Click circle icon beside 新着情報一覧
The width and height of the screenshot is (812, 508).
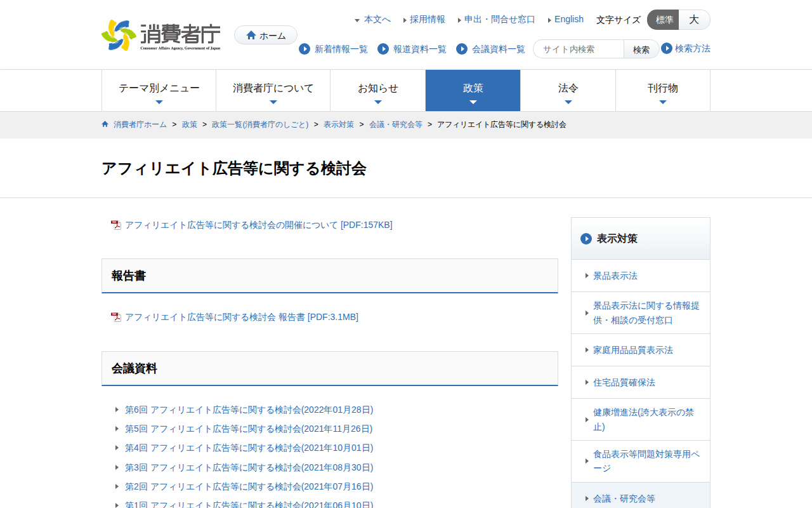pyautogui.click(x=304, y=49)
